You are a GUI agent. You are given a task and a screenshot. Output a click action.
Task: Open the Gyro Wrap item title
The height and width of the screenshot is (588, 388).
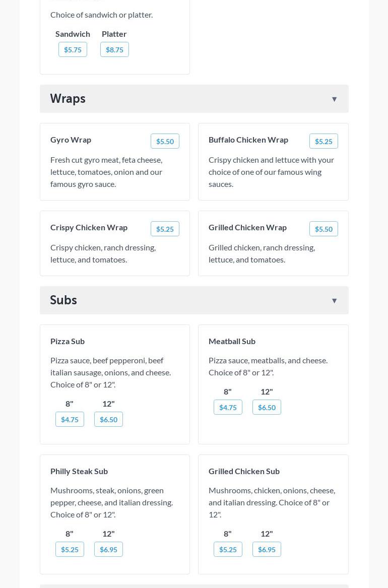[71, 140]
